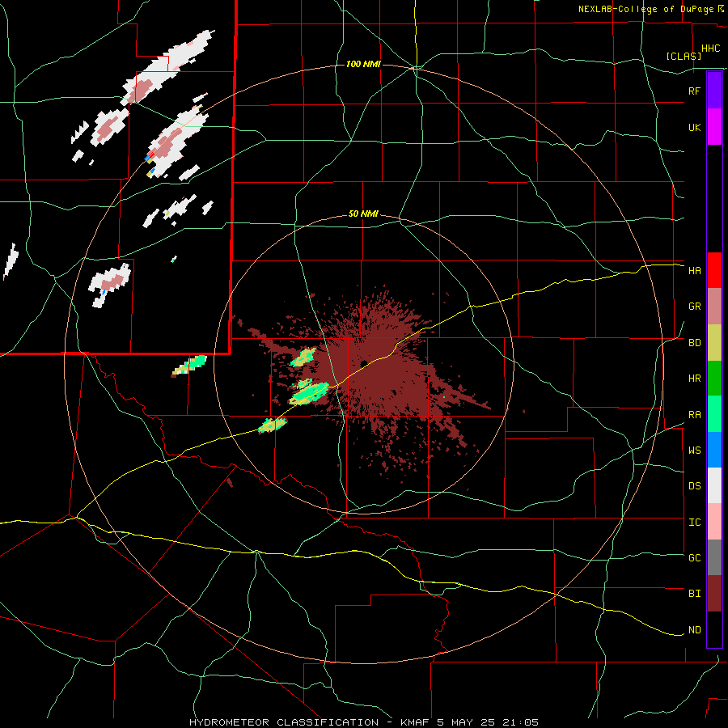The image size is (728, 728).
Task: Click the RF legend label
Action: (x=694, y=91)
